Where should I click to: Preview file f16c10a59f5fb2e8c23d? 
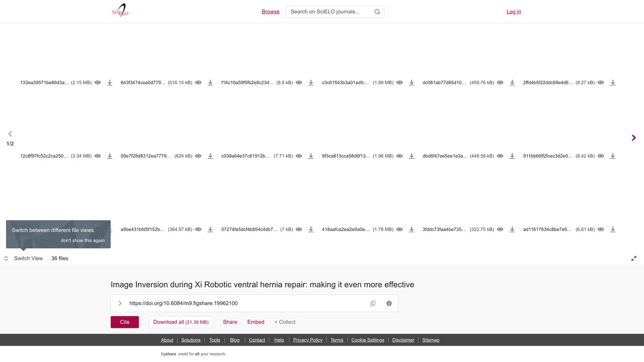[x=299, y=82]
